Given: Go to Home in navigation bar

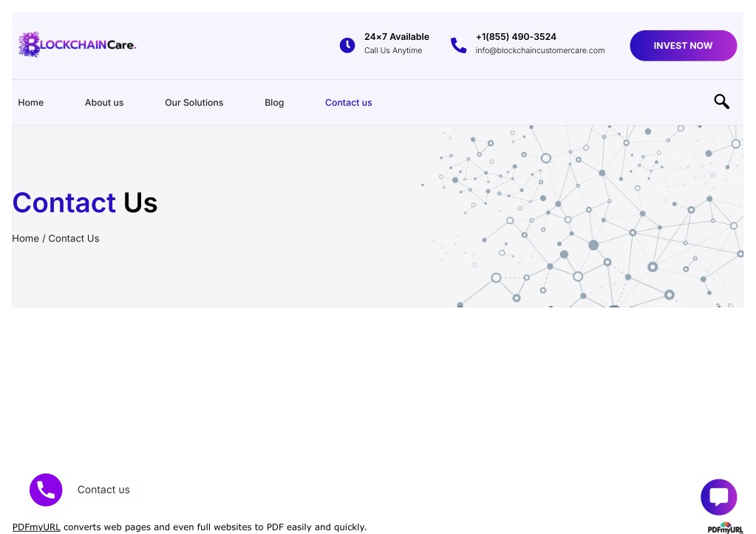Looking at the screenshot, I should coord(31,103).
